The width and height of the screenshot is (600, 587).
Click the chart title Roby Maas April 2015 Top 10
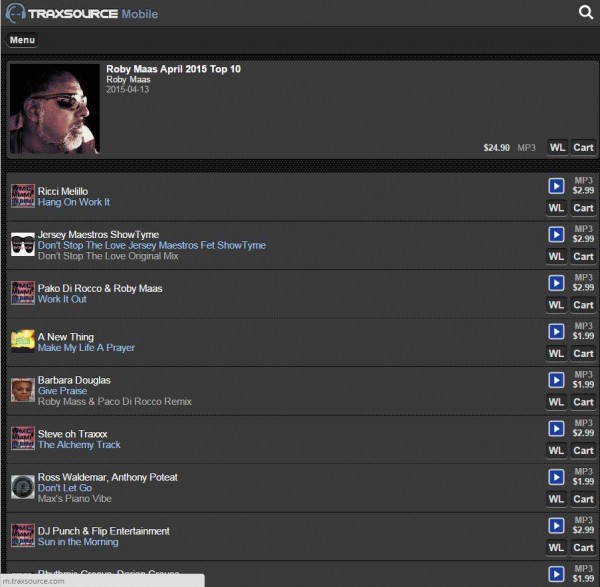173,69
